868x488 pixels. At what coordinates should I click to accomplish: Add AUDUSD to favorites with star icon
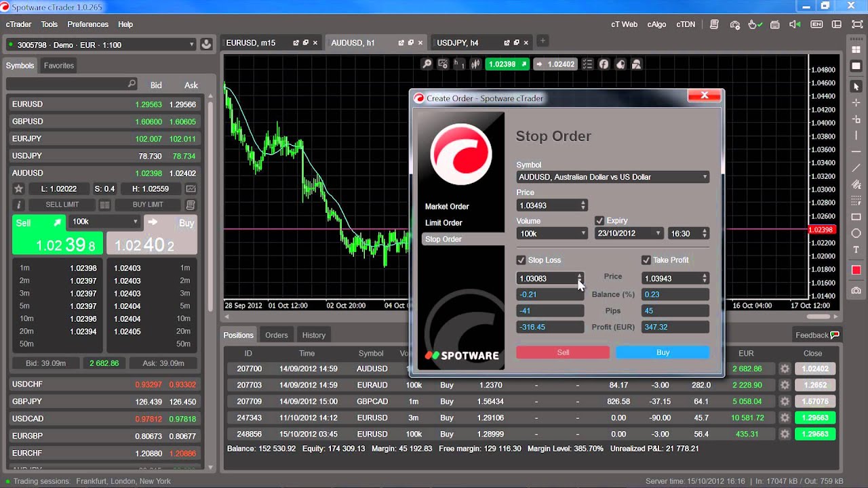pyautogui.click(x=19, y=189)
